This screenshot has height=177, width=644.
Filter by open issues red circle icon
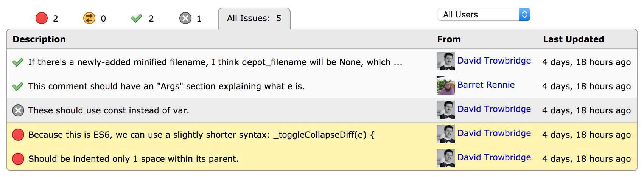(x=42, y=18)
